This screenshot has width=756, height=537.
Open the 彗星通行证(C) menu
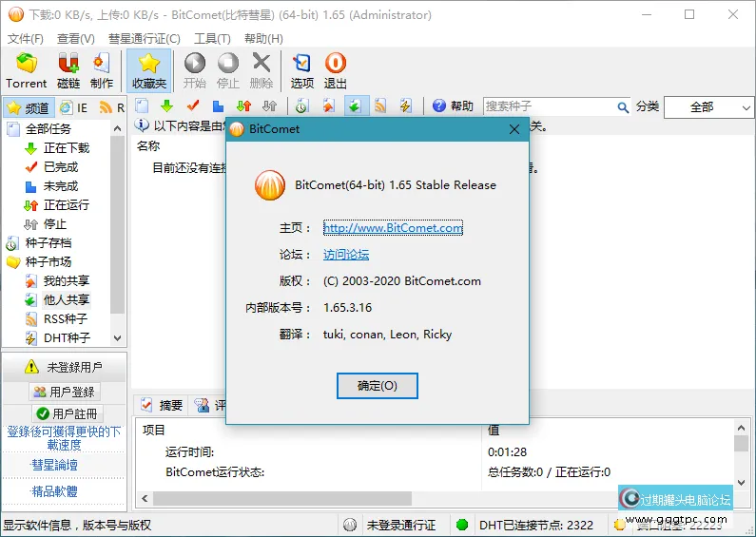pyautogui.click(x=145, y=39)
